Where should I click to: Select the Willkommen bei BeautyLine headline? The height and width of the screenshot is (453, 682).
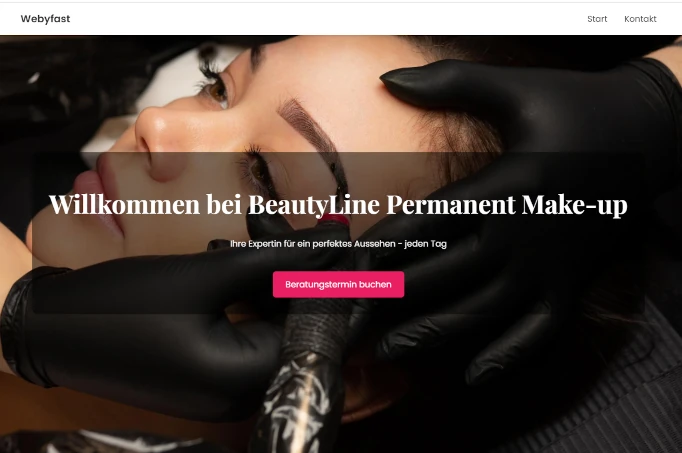(x=338, y=204)
